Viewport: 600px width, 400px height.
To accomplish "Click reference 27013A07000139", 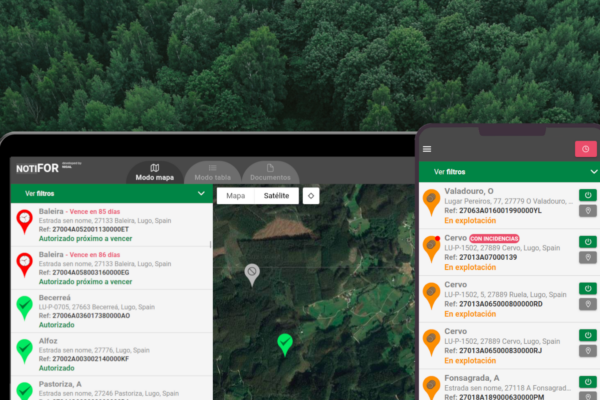I will coord(488,257).
